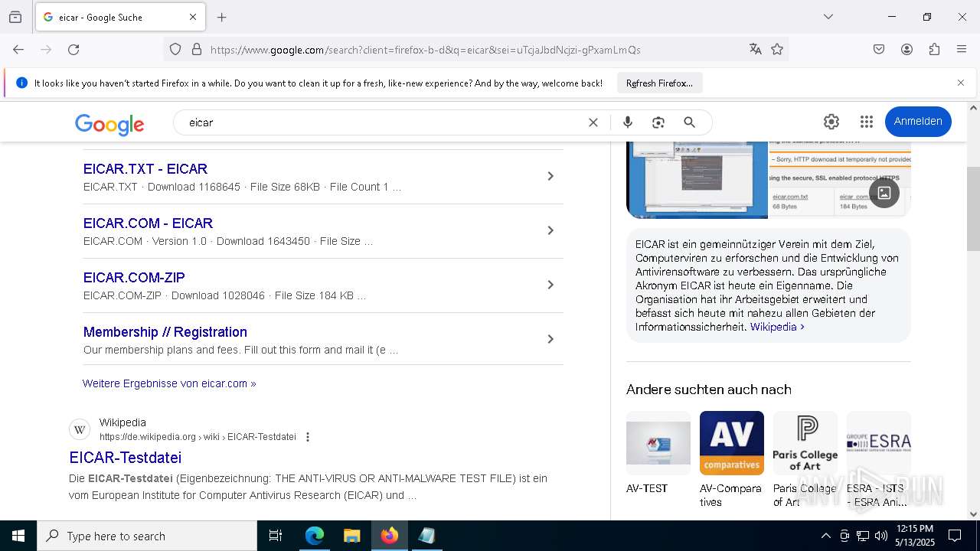
Task: Open the Save to Pocket icon
Action: 879,50
